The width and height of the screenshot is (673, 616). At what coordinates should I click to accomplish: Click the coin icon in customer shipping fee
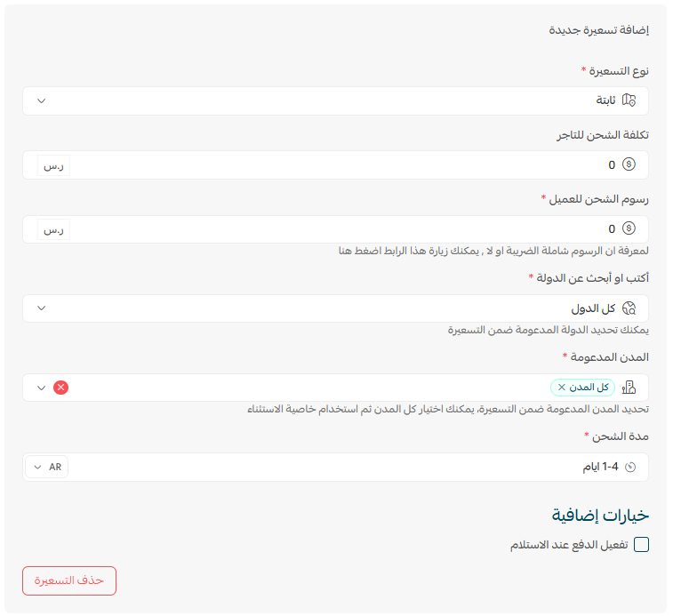coord(629,228)
